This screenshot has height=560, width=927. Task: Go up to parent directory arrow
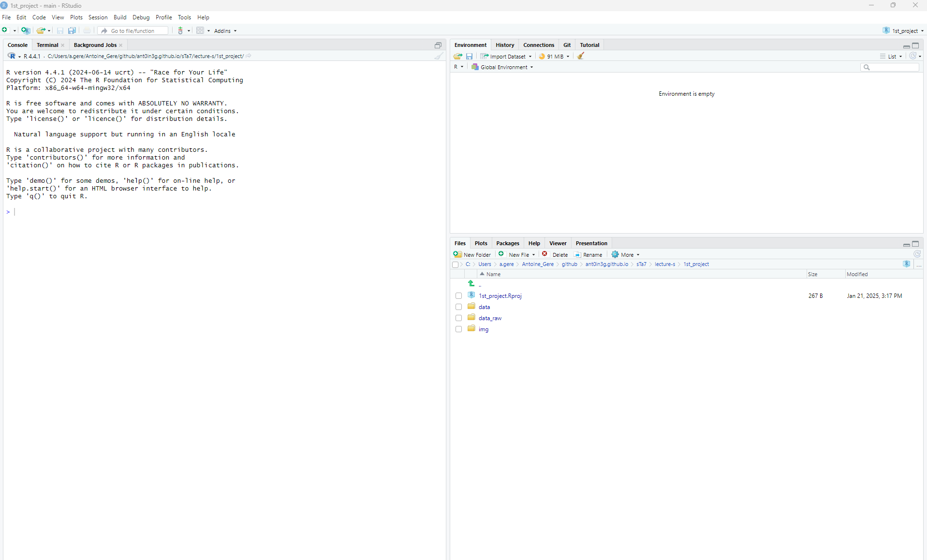point(471,284)
